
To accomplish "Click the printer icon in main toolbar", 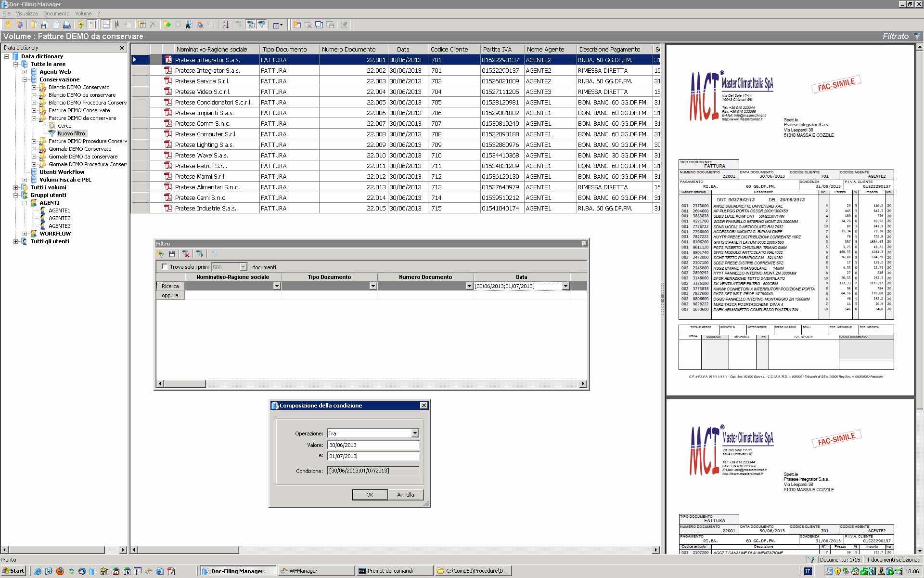I will [67, 25].
